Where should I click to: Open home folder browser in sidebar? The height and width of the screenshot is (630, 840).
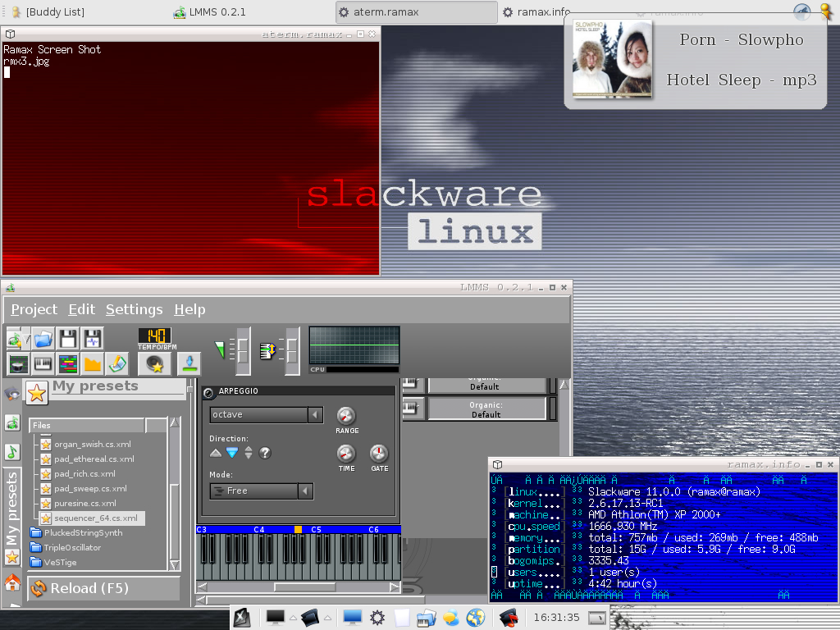coord(12,583)
